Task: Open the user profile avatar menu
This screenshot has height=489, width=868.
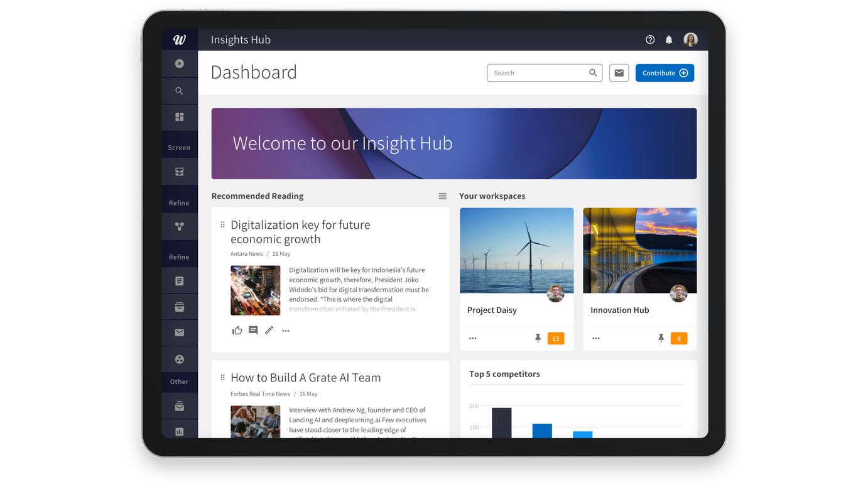Action: [690, 40]
